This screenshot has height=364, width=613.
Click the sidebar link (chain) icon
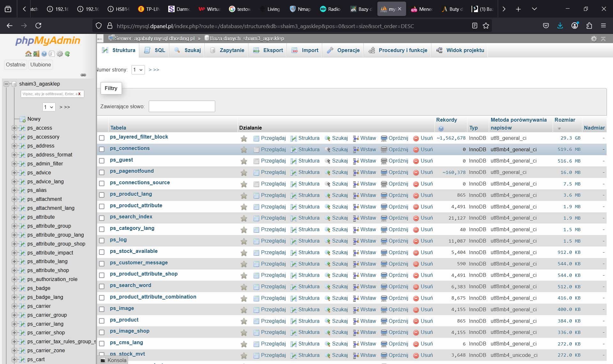83,75
